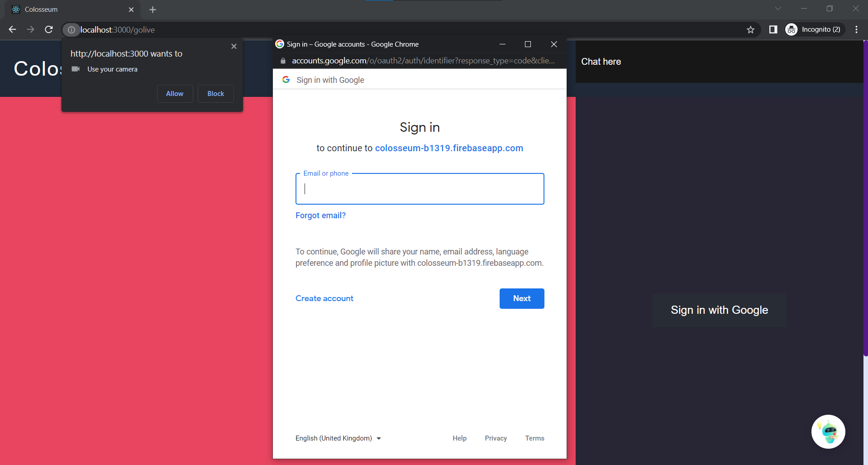The height and width of the screenshot is (465, 868).
Task: Click the browser forward arrow
Action: pos(30,29)
